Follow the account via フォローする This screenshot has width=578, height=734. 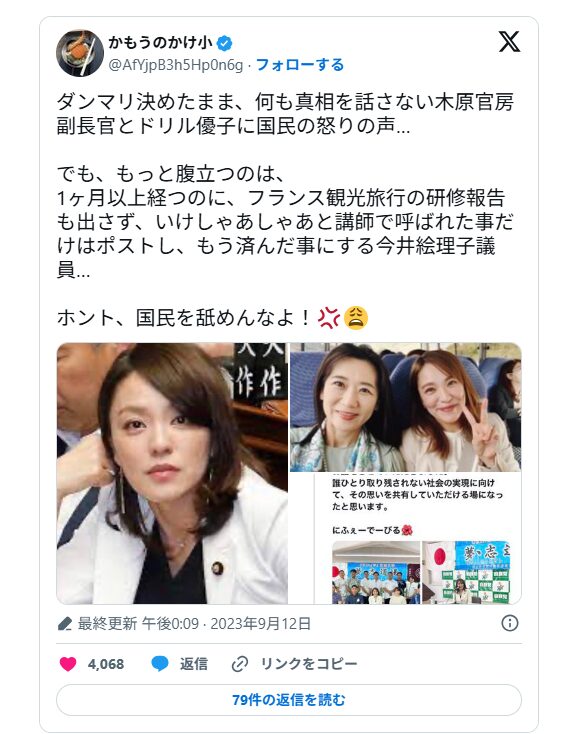[300, 65]
